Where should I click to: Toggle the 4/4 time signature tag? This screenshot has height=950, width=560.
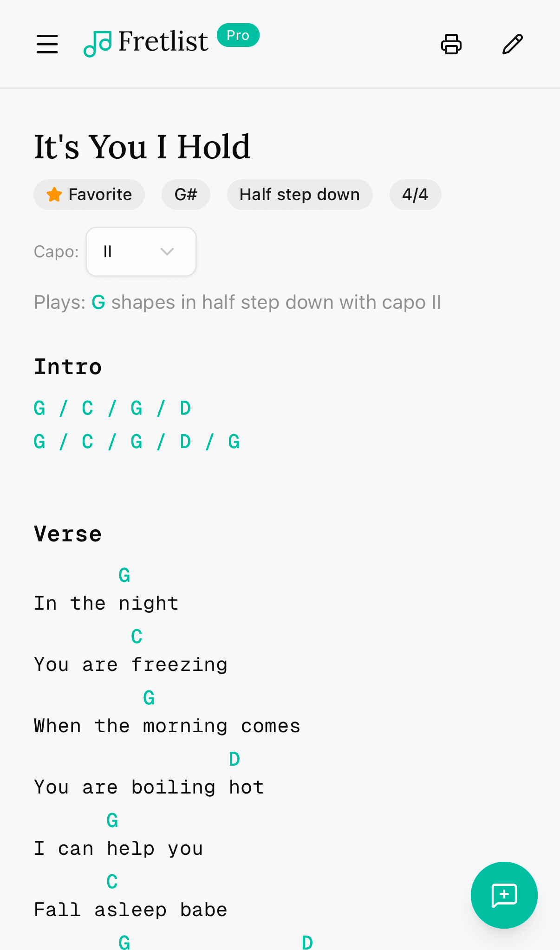tap(415, 195)
